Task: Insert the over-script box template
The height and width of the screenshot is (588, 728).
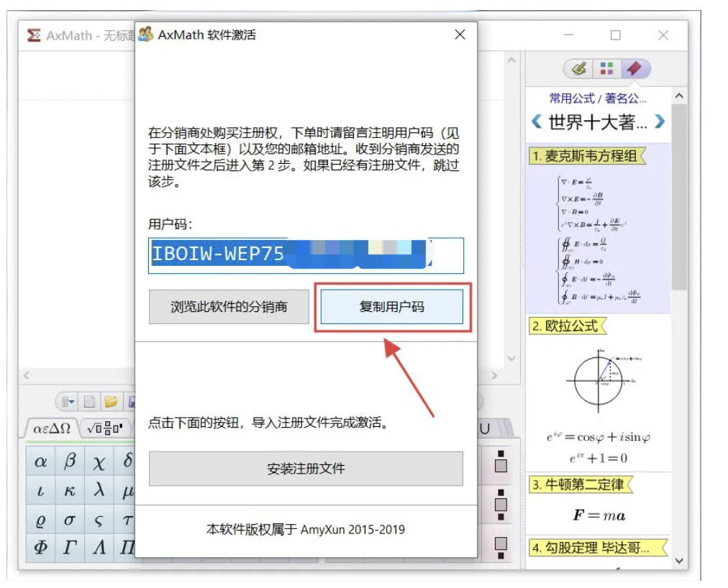Action: pyautogui.click(x=501, y=461)
